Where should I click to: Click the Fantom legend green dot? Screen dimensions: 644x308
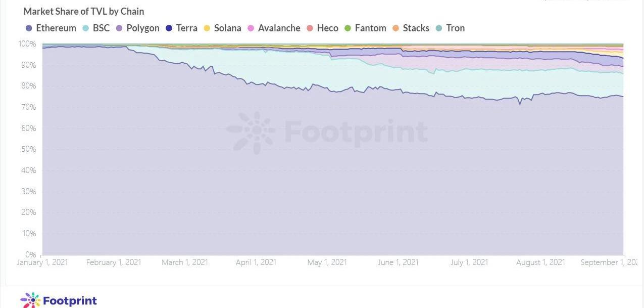pos(347,28)
